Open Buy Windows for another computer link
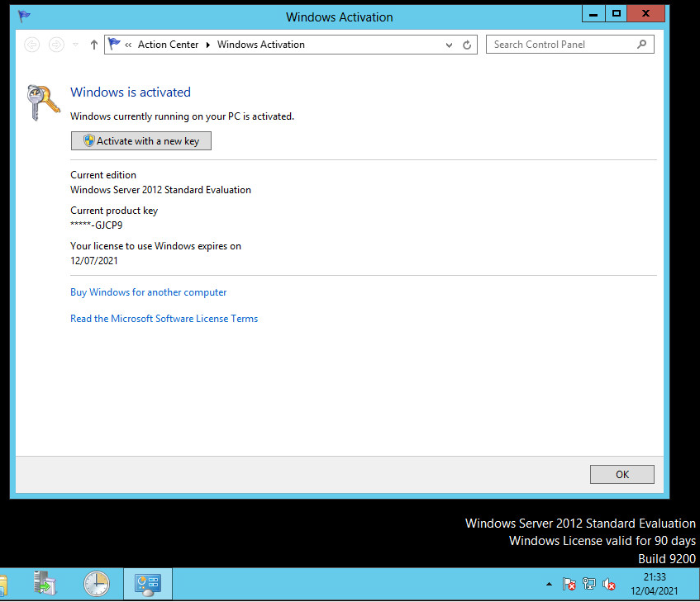The image size is (700, 602). click(x=148, y=292)
